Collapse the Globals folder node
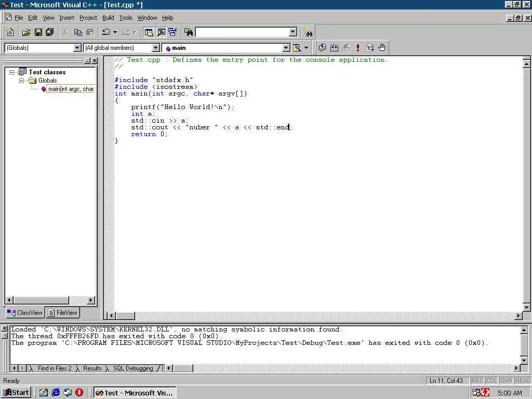 click(22, 81)
